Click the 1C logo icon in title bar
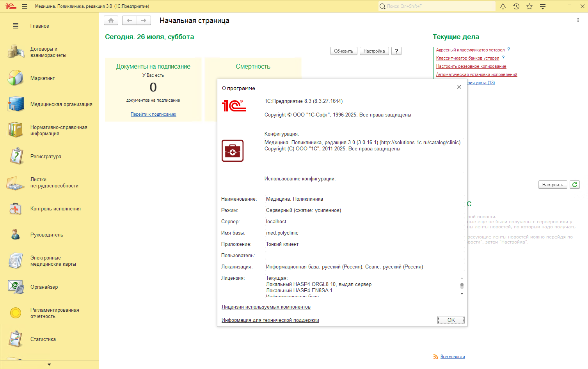This screenshot has height=369, width=588. pyautogui.click(x=11, y=6)
